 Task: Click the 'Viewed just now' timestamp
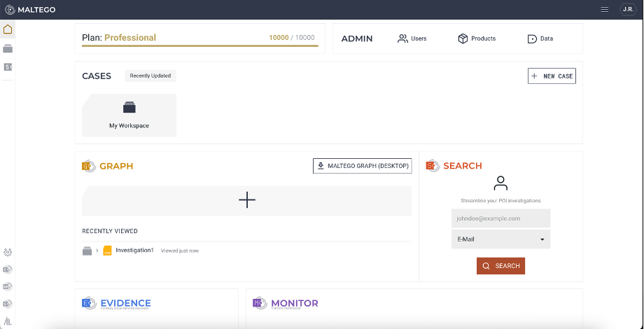pyautogui.click(x=180, y=251)
